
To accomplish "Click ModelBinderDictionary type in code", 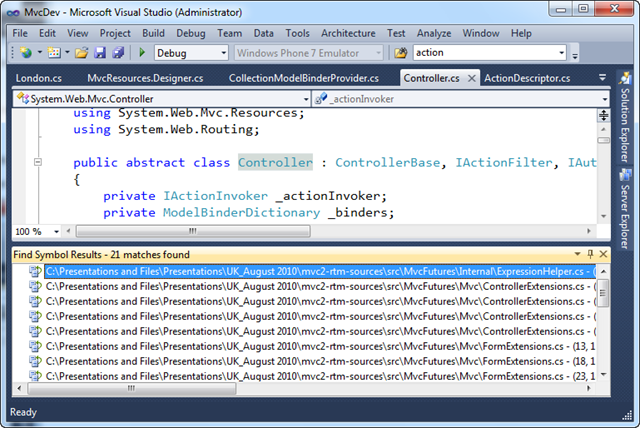I will (242, 213).
